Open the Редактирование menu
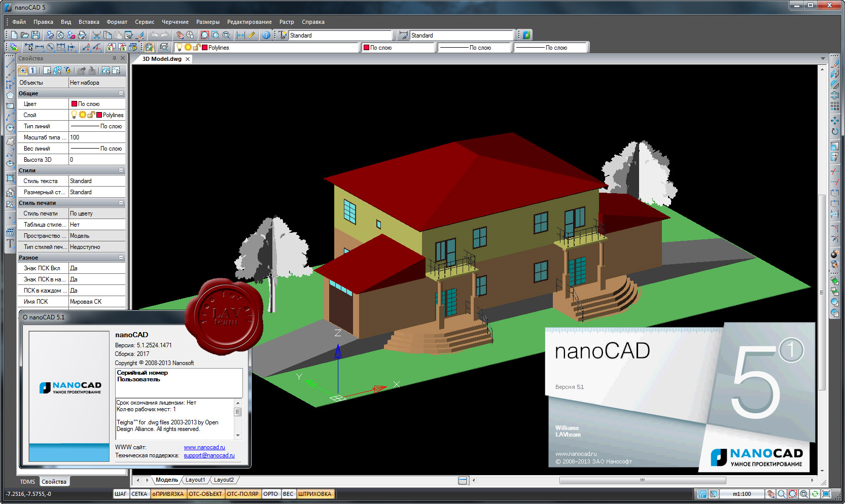Screen dimensions: 845x504 [249, 22]
